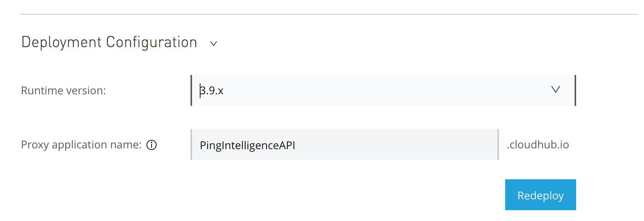Screen dimensions: 644x221
Task: Click the .cloudhub.io domain suffix
Action: 538,144
